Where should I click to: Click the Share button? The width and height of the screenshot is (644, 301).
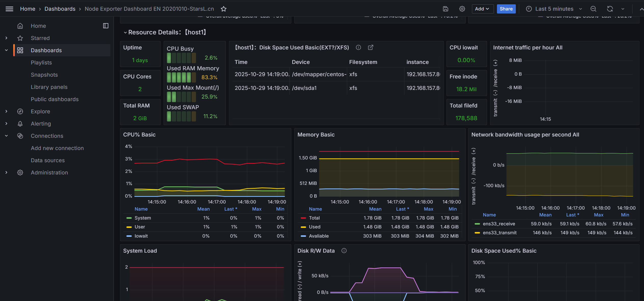(506, 9)
